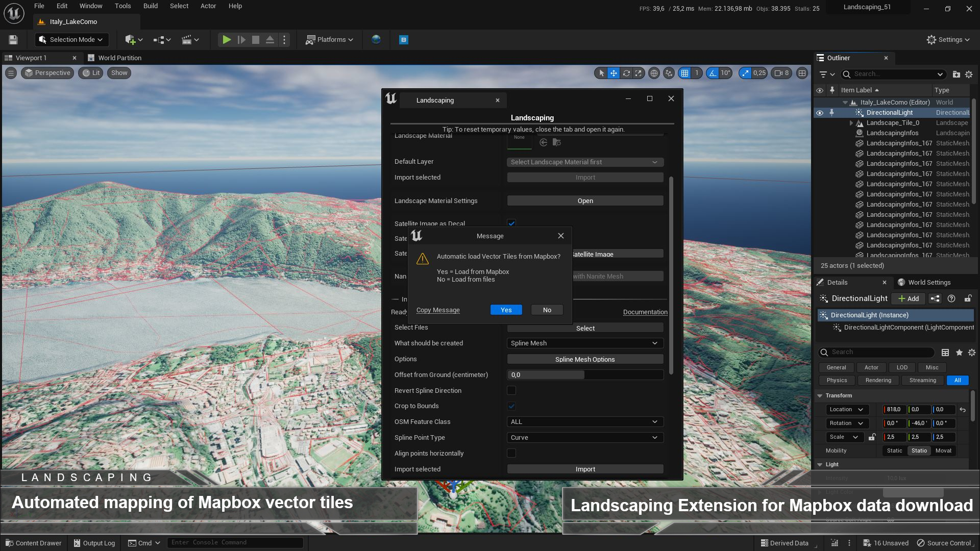Click the camera speed icon in viewport

pyautogui.click(x=780, y=73)
